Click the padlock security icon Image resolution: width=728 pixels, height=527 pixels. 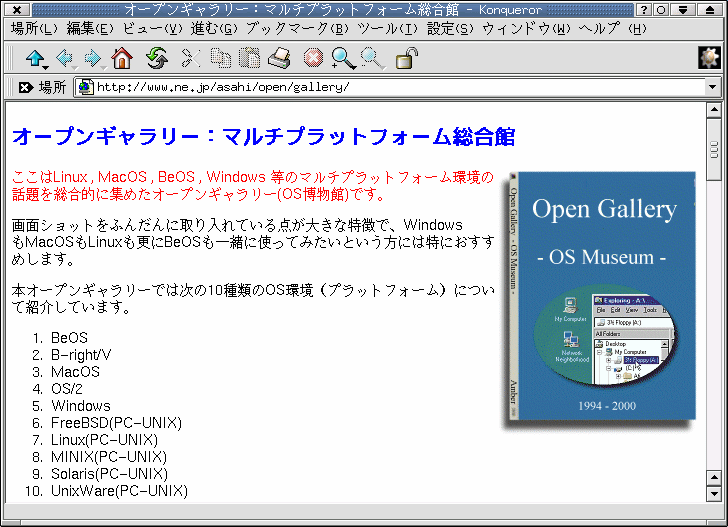coord(406,59)
